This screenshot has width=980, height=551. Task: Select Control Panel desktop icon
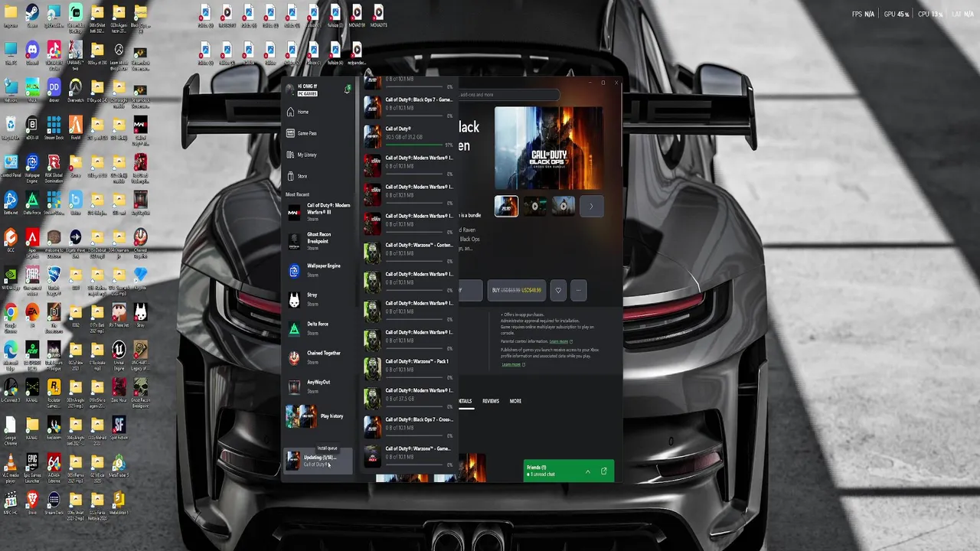[x=11, y=165]
